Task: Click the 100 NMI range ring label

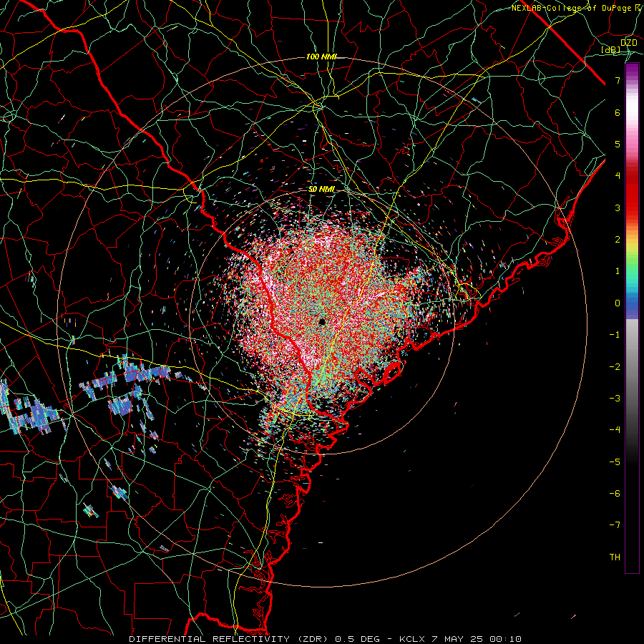Action: pyautogui.click(x=321, y=57)
